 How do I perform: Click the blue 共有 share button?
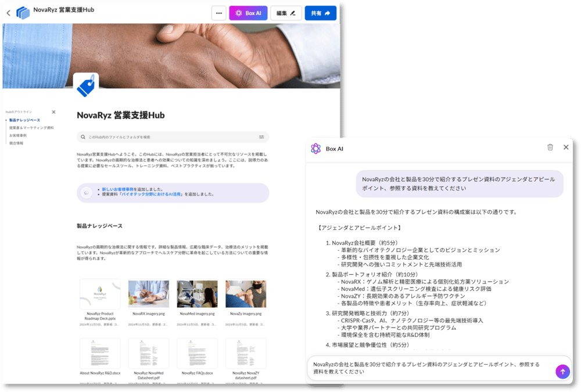click(320, 13)
